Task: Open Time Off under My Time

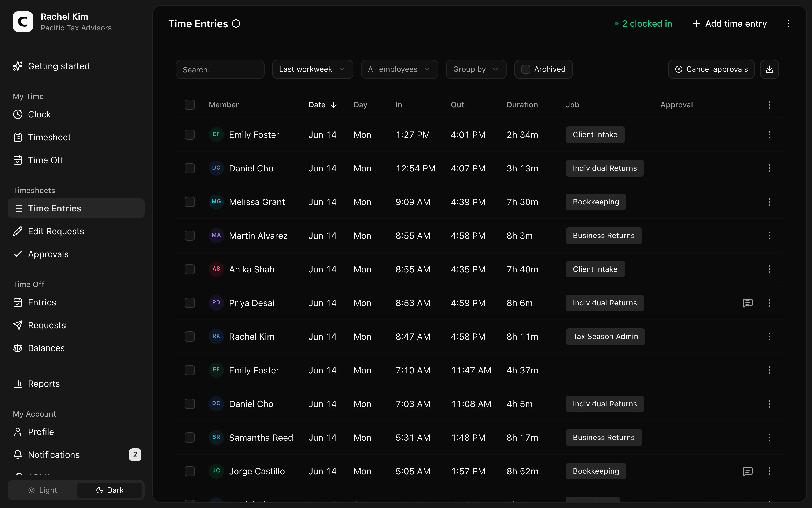Action: pyautogui.click(x=76, y=160)
